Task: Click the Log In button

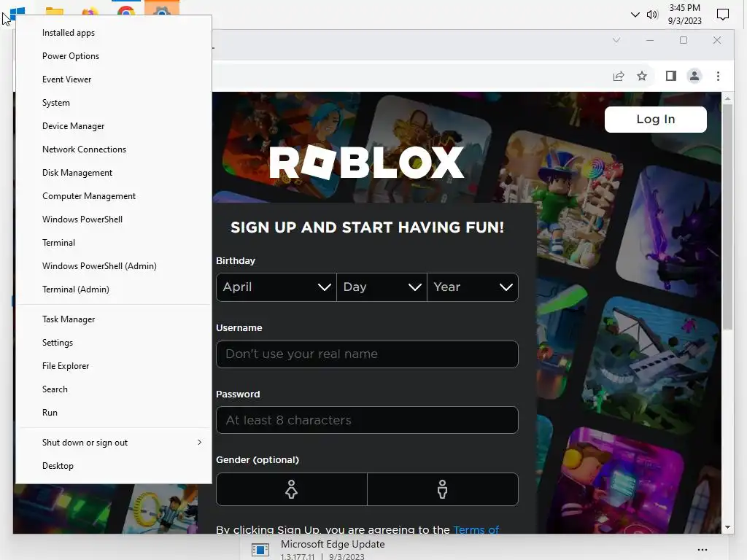Action: 656,120
